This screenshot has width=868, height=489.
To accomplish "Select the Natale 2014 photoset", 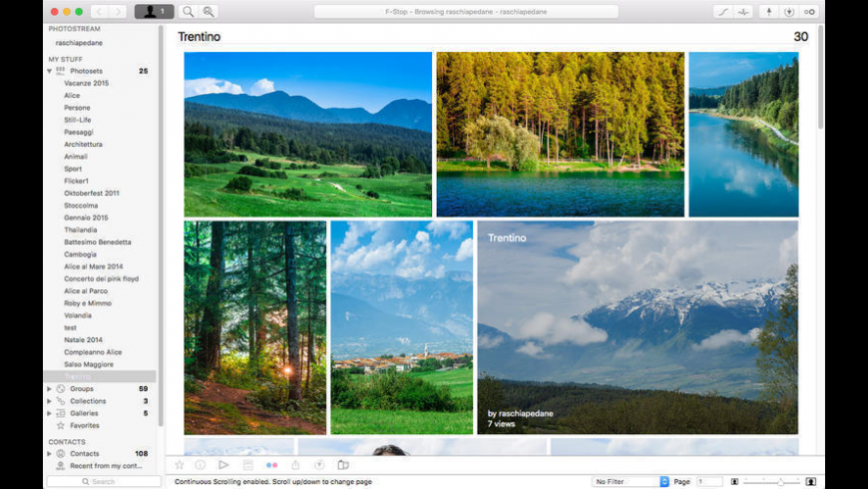I will [83, 339].
